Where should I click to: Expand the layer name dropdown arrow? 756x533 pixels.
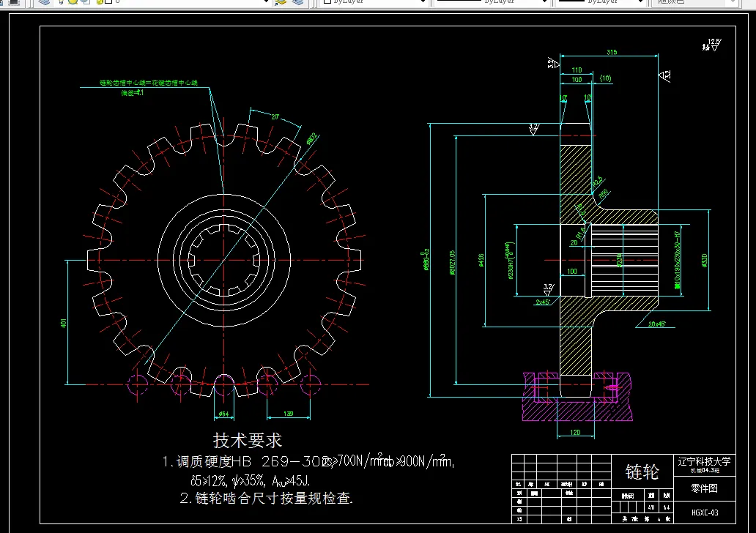click(266, 2)
